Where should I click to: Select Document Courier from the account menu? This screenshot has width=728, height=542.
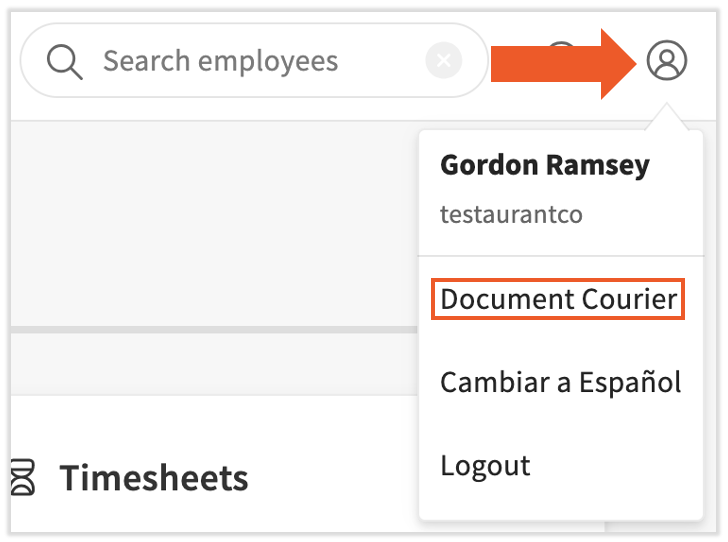tap(558, 299)
